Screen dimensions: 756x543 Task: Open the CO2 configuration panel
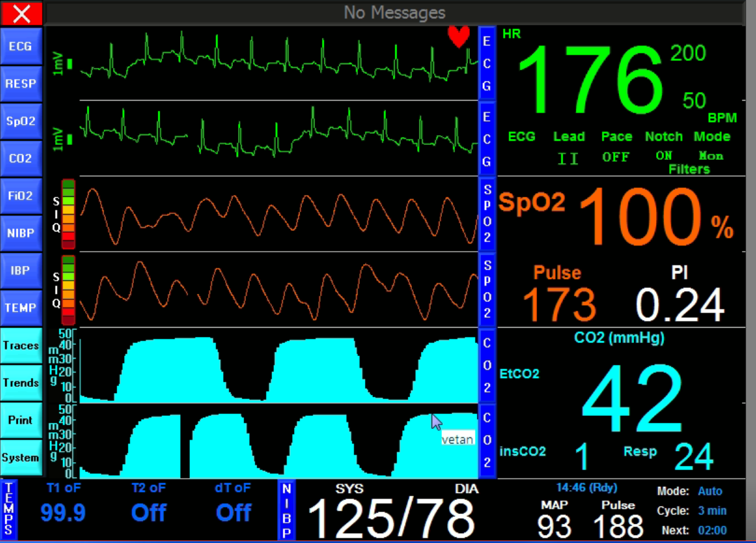point(21,159)
